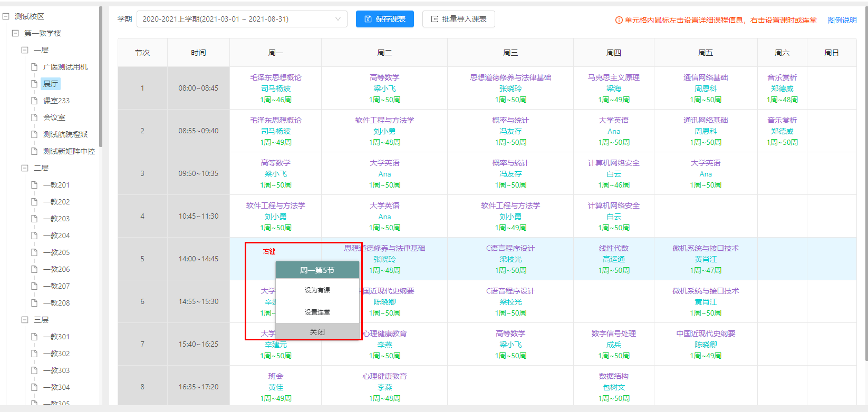
Task: Click the timetable vertical scrollbar
Action: click(866, 184)
